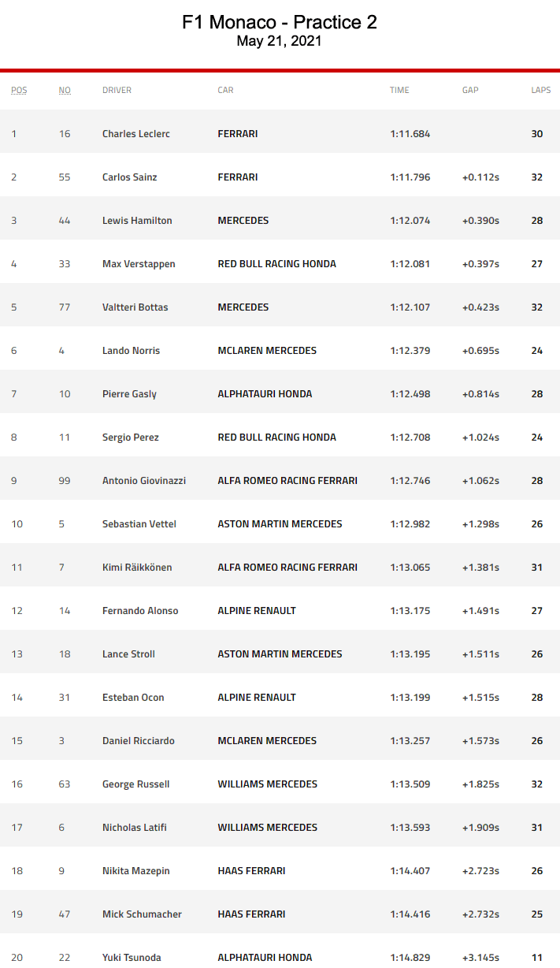This screenshot has height=968, width=560.
Task: Click the NO column header
Action: click(x=65, y=90)
